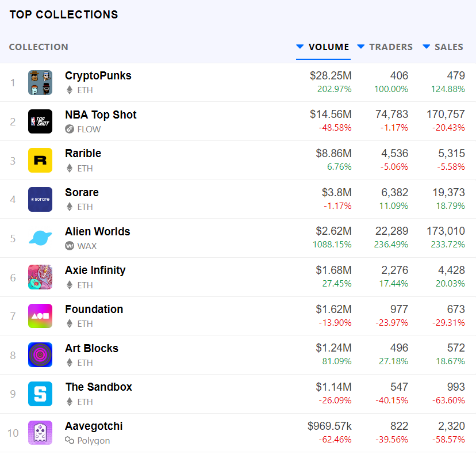This screenshot has height=454, width=476.
Task: Click the Axie Infinity thumbnail icon
Action: click(40, 277)
